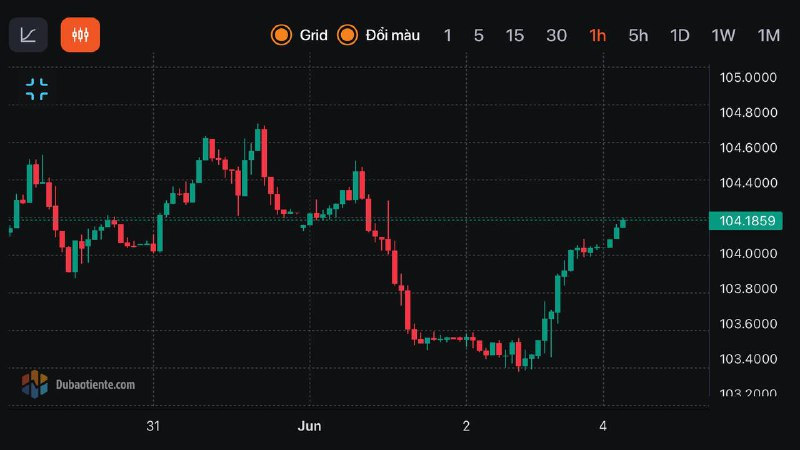Image resolution: width=800 pixels, height=450 pixels.
Task: Select the candlestick chart type
Action: tap(80, 35)
